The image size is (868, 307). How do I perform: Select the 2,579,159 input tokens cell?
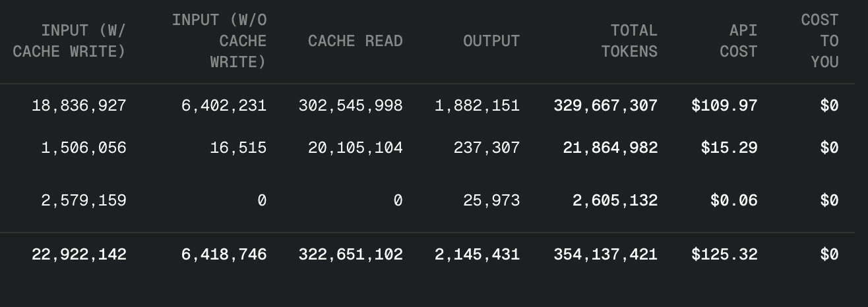click(84, 200)
